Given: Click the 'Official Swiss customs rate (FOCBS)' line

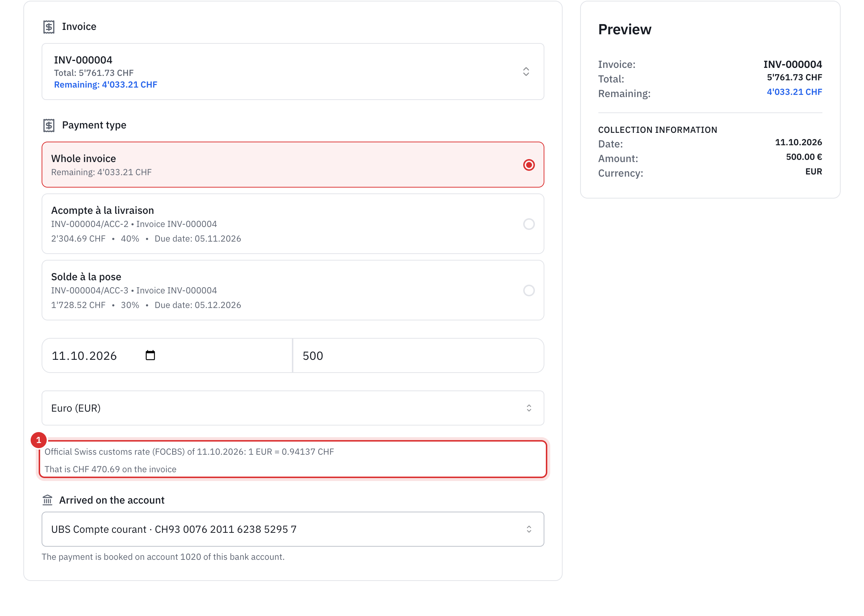Looking at the screenshot, I should point(189,452).
